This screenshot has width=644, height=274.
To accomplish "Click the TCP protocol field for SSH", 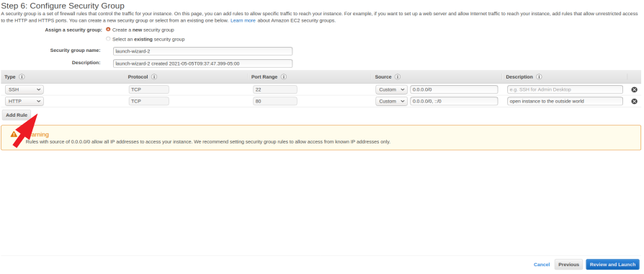I will (x=148, y=89).
